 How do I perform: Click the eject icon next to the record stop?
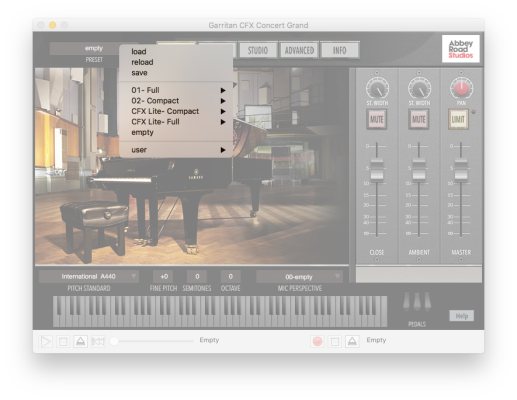pyautogui.click(x=352, y=341)
